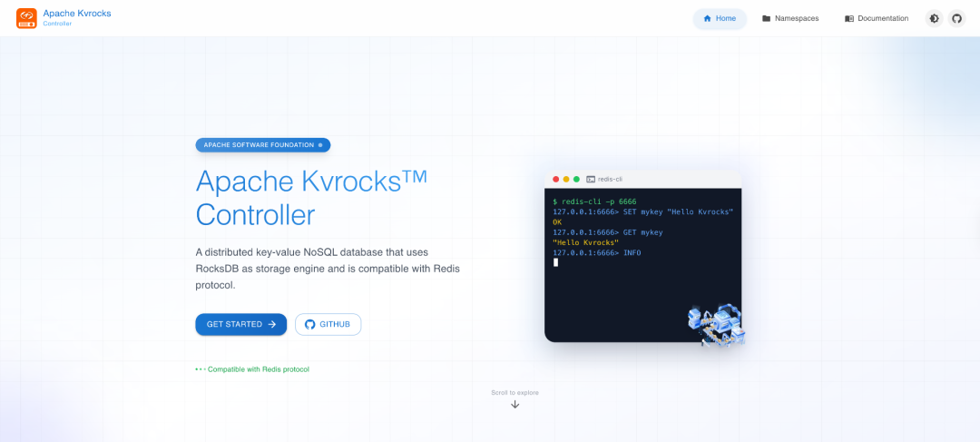Click the orange Kvrocks logo icon

tap(27, 18)
